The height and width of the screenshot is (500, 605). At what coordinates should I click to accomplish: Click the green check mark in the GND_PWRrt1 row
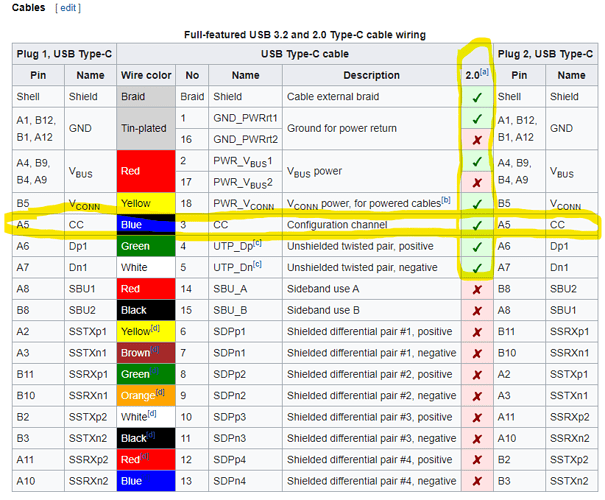point(477,118)
